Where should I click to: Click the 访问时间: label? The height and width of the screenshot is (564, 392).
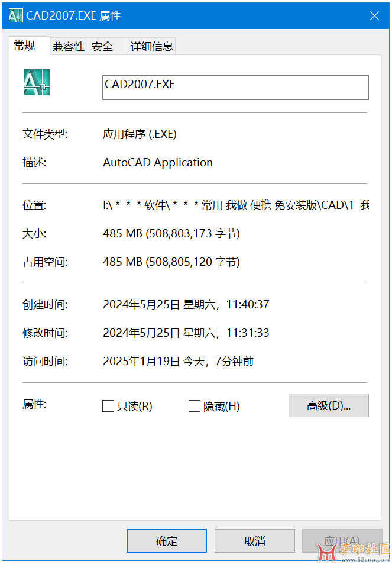pos(45,361)
